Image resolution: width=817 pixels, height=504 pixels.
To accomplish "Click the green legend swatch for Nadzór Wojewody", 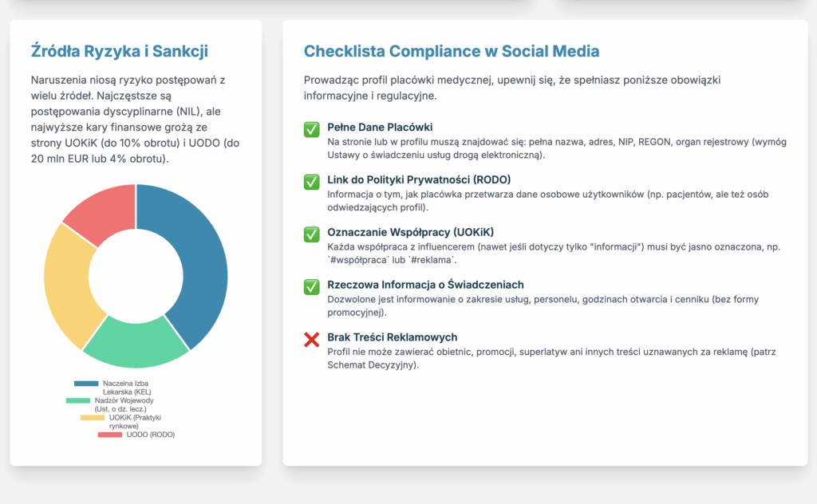I will click(x=78, y=400).
